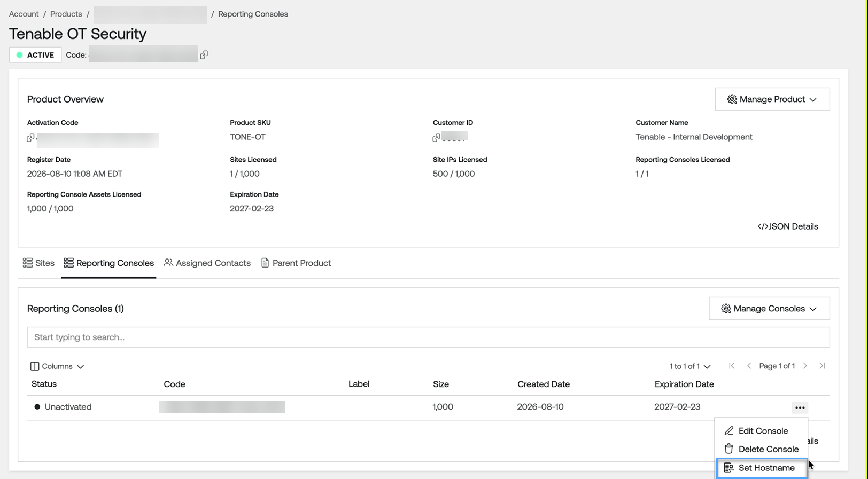Copy the Activation Code value

pos(30,138)
